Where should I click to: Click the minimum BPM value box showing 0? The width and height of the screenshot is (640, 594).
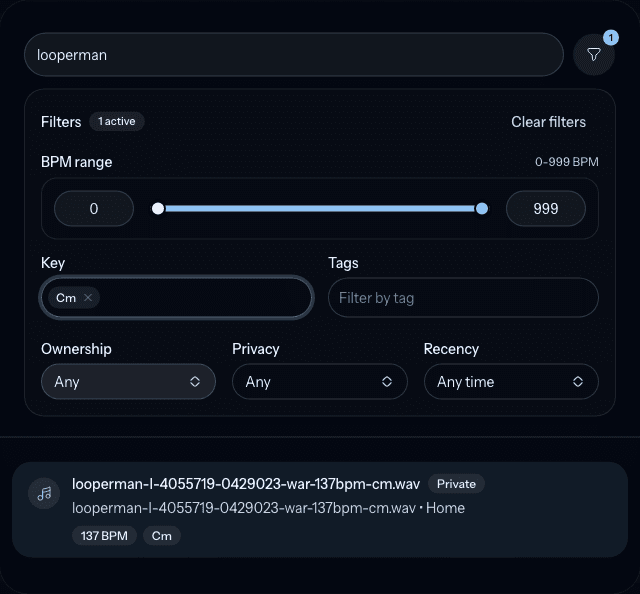pos(94,209)
